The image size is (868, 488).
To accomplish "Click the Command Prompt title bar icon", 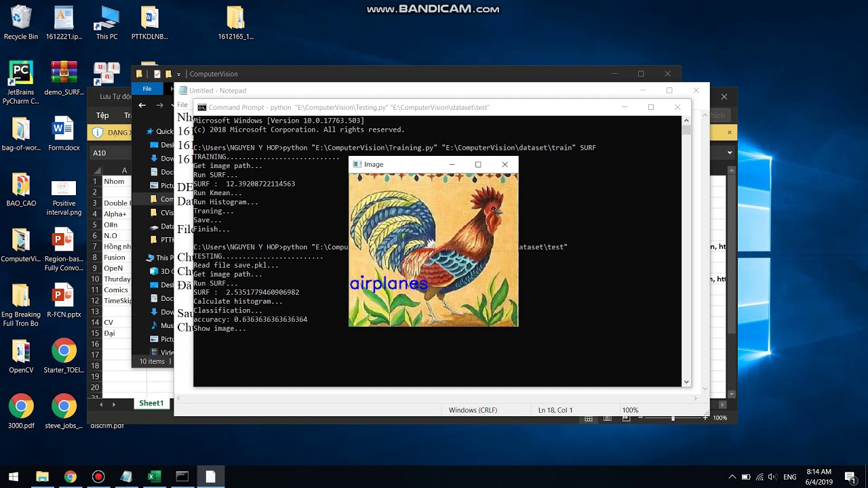I will tap(201, 107).
